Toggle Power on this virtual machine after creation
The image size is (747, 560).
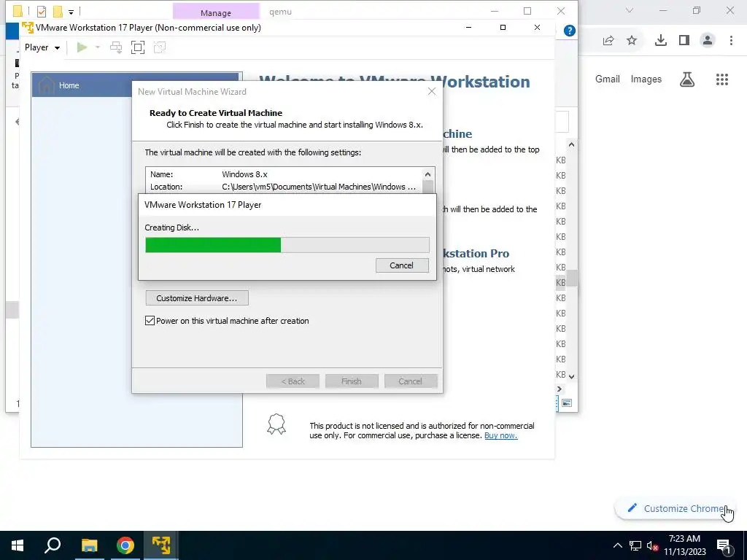pyautogui.click(x=150, y=321)
